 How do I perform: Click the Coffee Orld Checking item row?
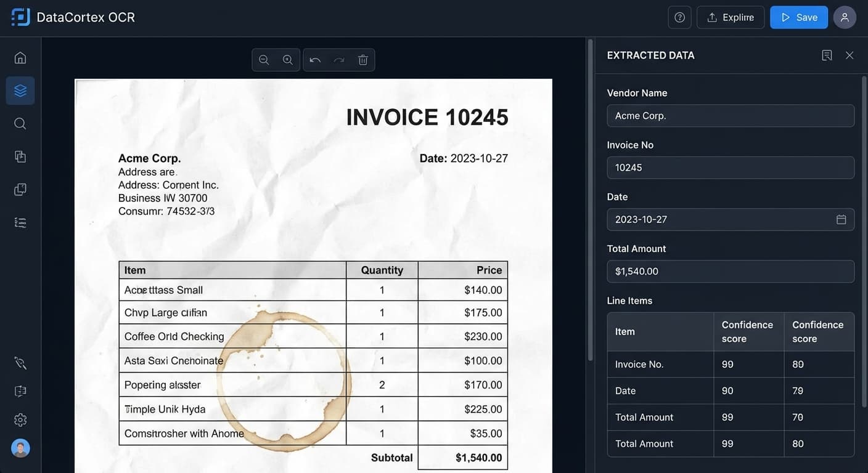tap(313, 336)
